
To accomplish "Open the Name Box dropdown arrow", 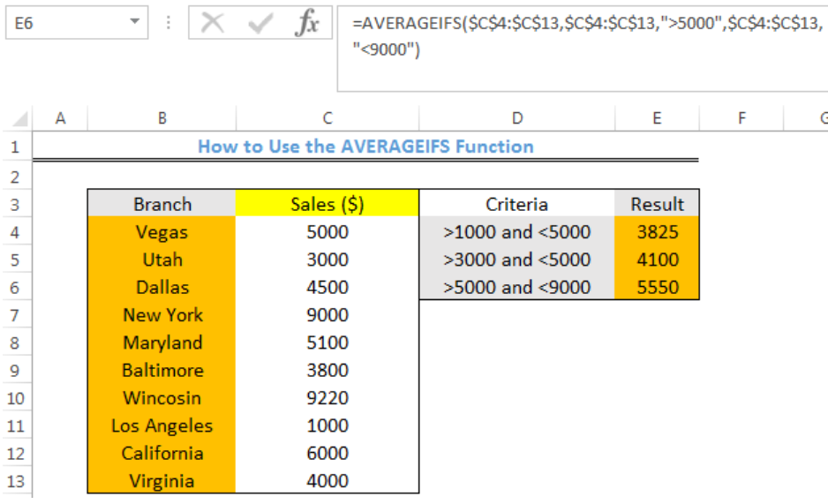I will tap(135, 22).
